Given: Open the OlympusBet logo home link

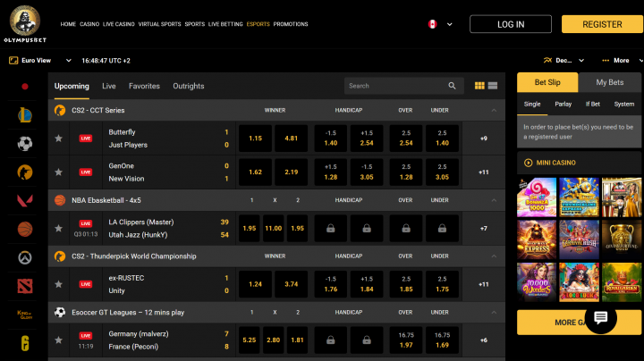Looking at the screenshot, I should pyautogui.click(x=25, y=24).
